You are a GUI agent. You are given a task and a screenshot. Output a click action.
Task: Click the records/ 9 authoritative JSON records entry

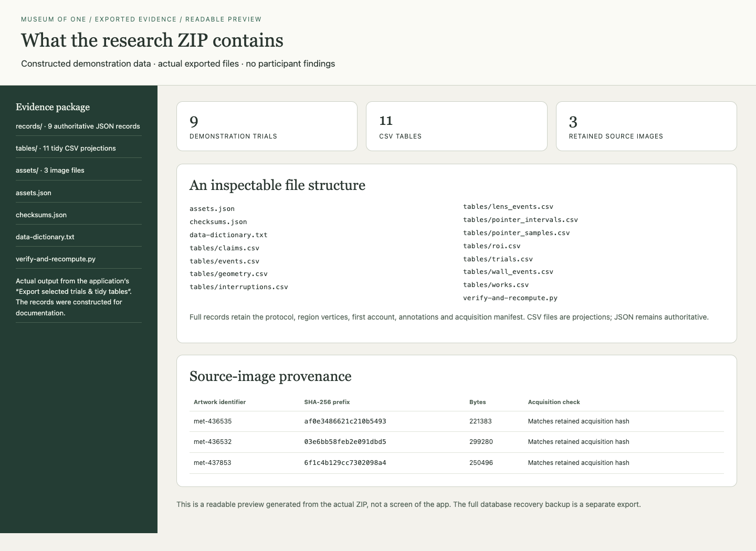[78, 126]
